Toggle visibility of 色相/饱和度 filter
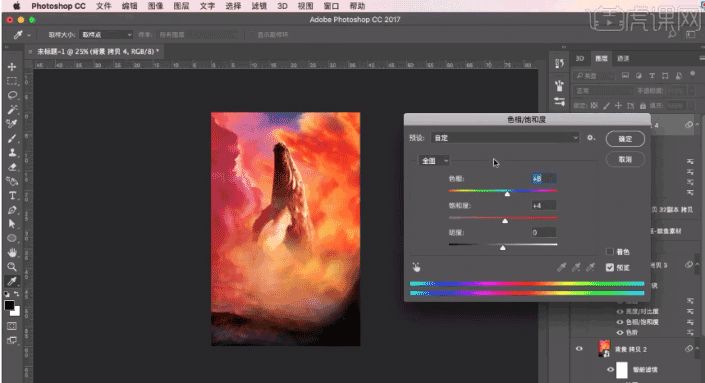This screenshot has height=383, width=705. (620, 322)
